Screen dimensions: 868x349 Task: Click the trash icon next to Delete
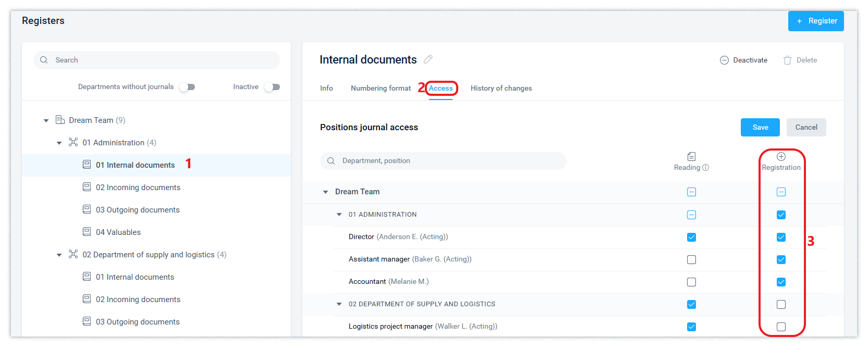coord(787,60)
